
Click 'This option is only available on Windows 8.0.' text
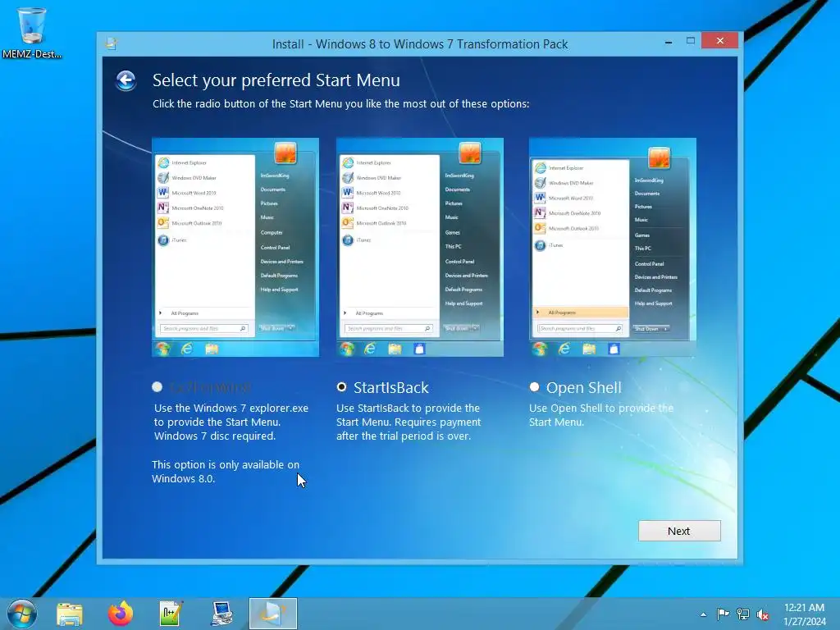click(226, 472)
